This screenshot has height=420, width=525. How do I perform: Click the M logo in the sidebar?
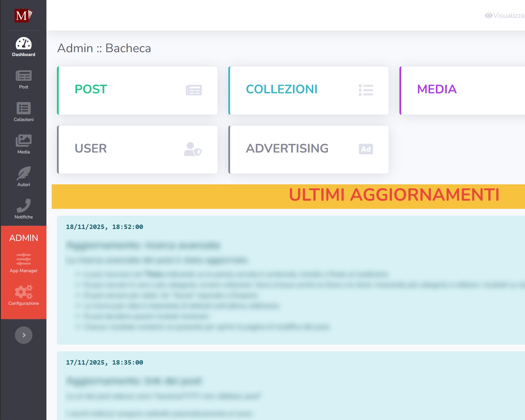point(23,15)
